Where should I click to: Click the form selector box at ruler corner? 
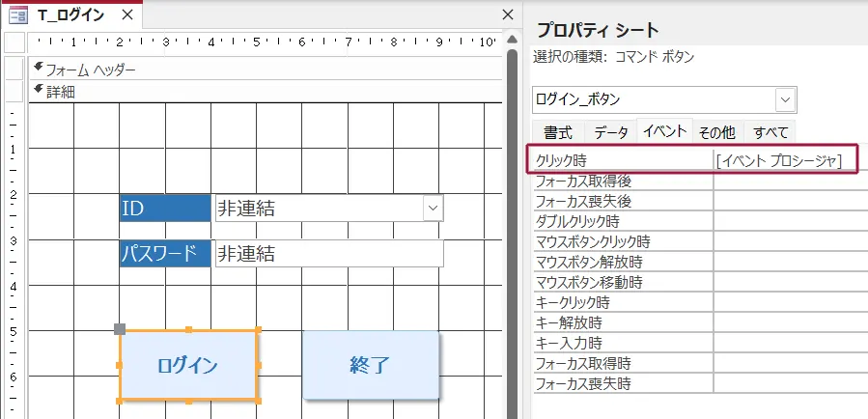14,42
